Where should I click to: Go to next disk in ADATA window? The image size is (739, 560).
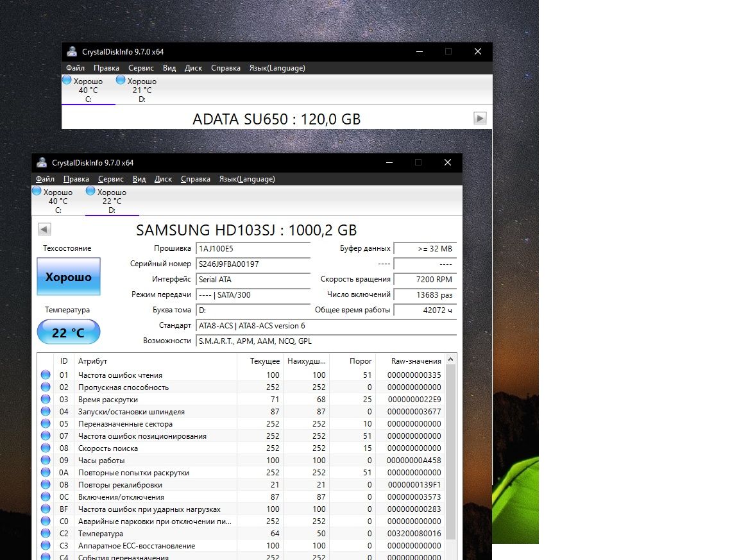pyautogui.click(x=480, y=118)
